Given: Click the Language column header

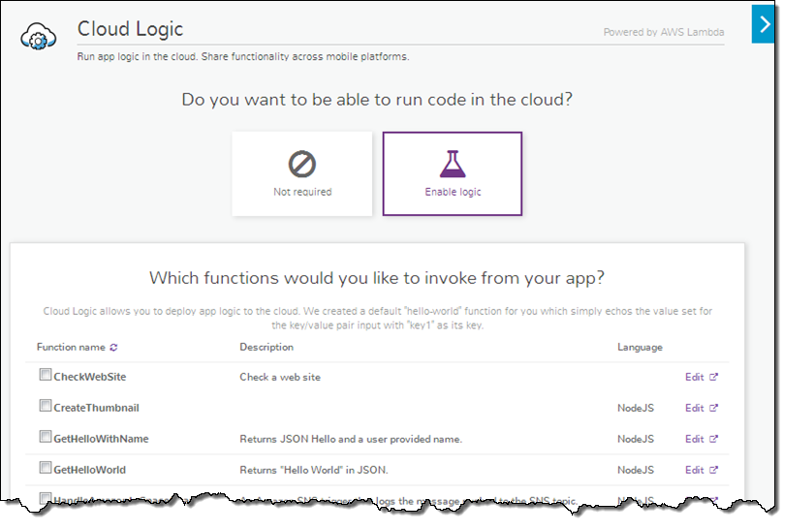Looking at the screenshot, I should pyautogui.click(x=640, y=347).
